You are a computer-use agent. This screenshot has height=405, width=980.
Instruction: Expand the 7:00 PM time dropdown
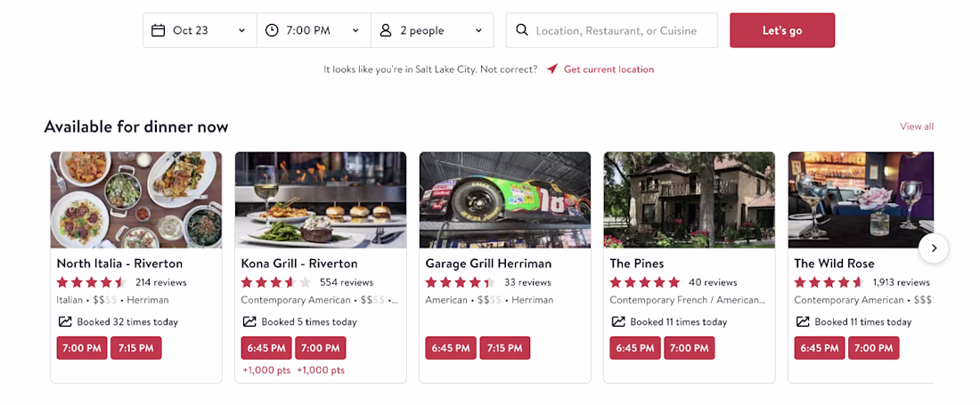(x=314, y=30)
